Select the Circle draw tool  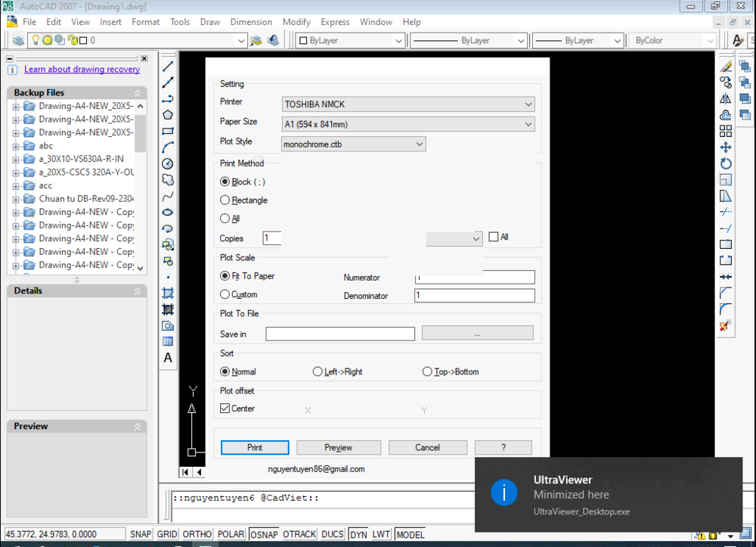pyautogui.click(x=168, y=163)
